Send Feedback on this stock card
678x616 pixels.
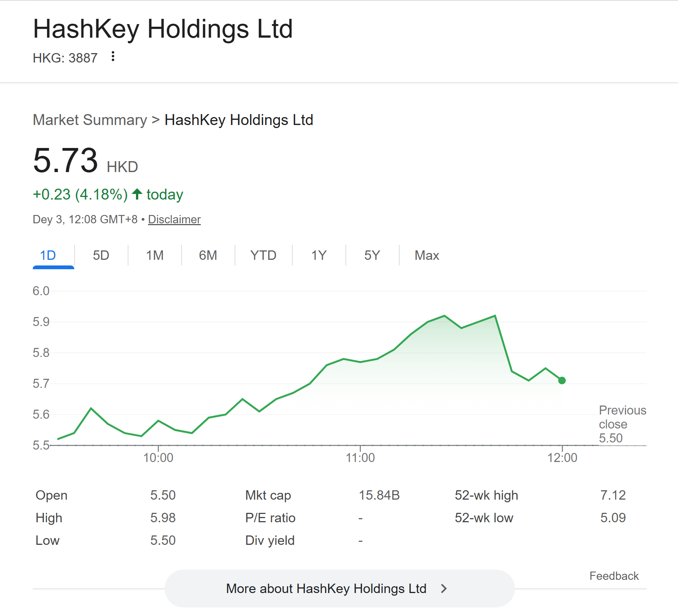pos(614,575)
